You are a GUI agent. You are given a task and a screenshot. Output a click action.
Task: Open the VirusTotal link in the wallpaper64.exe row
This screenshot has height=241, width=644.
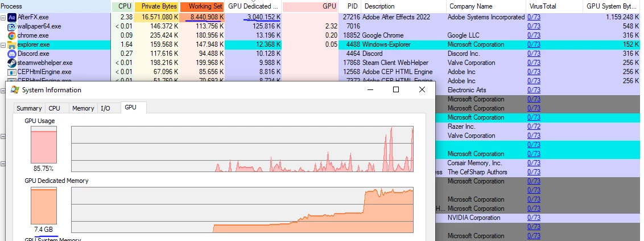(x=534, y=26)
